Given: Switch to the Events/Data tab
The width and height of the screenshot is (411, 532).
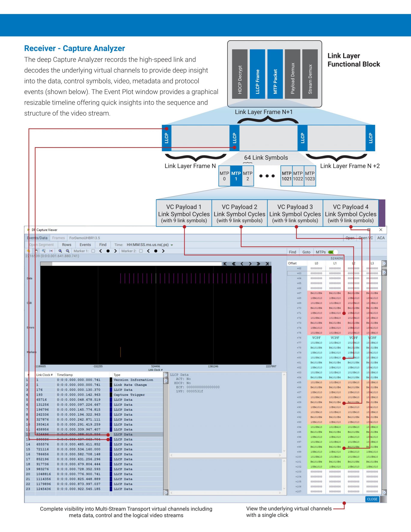Looking at the screenshot, I should click(37, 238).
